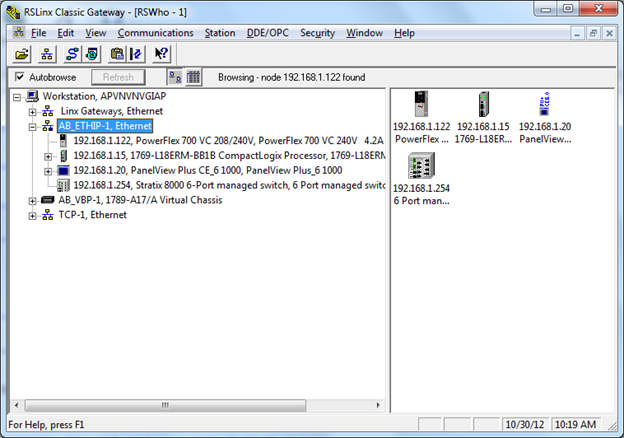
Task: Select the 192.168.1.254 Stratix 8000 row
Action: (x=229, y=185)
